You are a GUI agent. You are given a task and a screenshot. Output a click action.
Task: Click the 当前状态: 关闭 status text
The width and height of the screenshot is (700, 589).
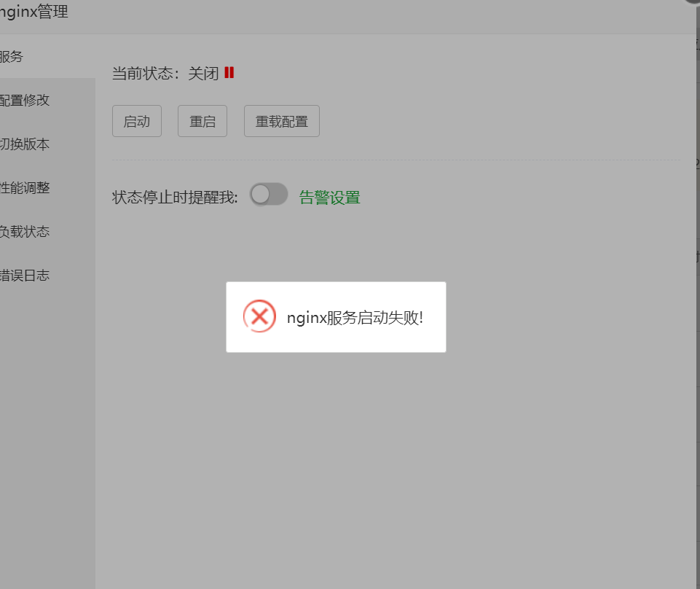165,73
